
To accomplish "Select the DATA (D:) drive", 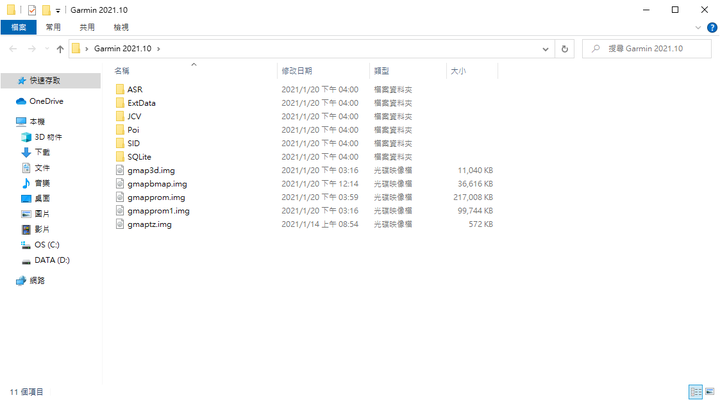I will 51,260.
